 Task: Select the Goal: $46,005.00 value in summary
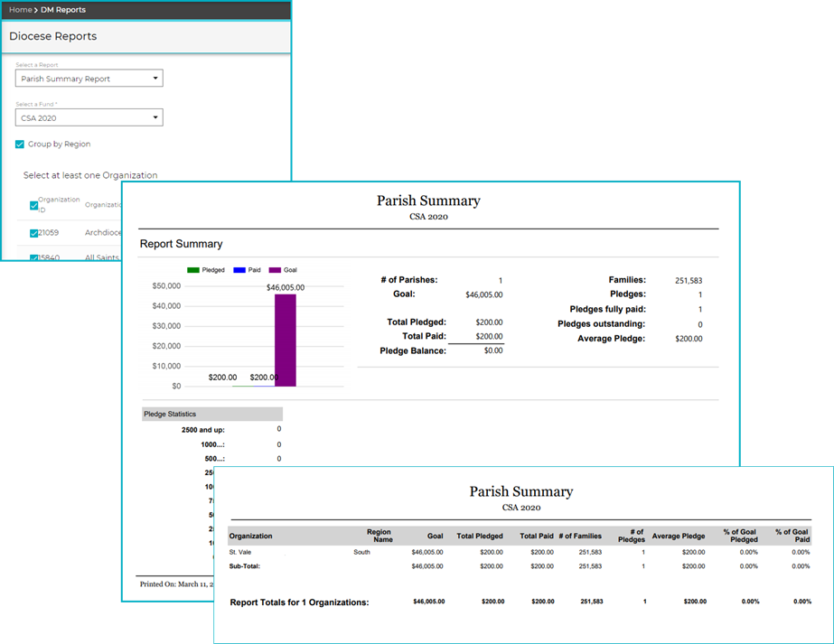pos(483,294)
